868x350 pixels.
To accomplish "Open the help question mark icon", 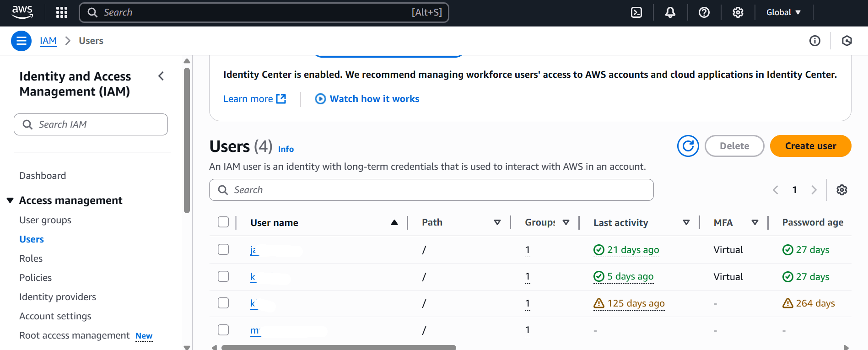I will coord(704,12).
